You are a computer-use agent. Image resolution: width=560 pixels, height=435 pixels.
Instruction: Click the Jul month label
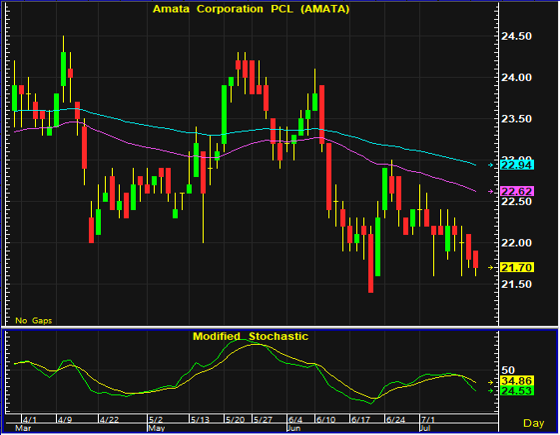point(426,428)
